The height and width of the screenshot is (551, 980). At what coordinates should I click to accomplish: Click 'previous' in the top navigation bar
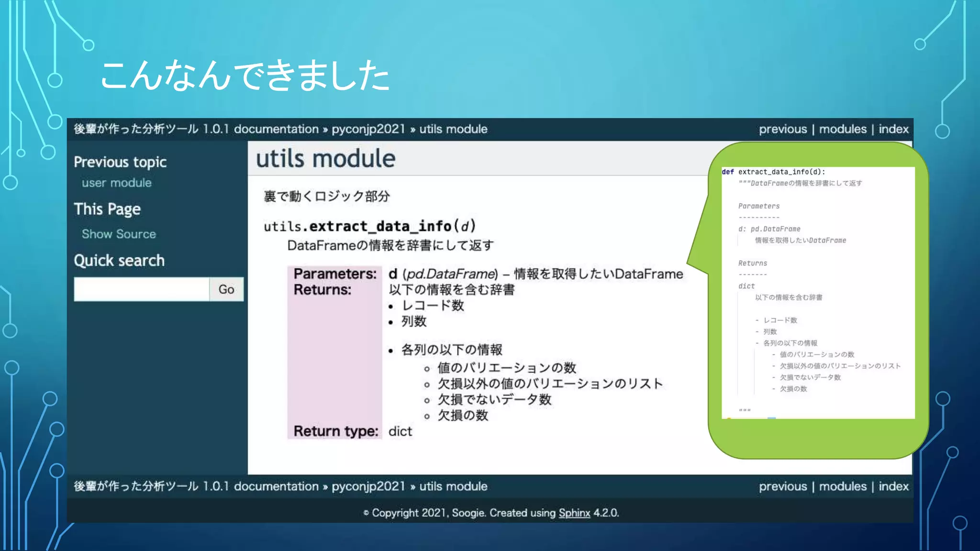[783, 129]
